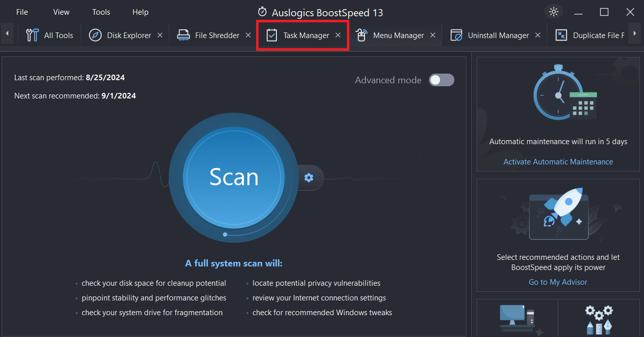
Task: Click the Task Manager checklist icon
Action: click(272, 35)
